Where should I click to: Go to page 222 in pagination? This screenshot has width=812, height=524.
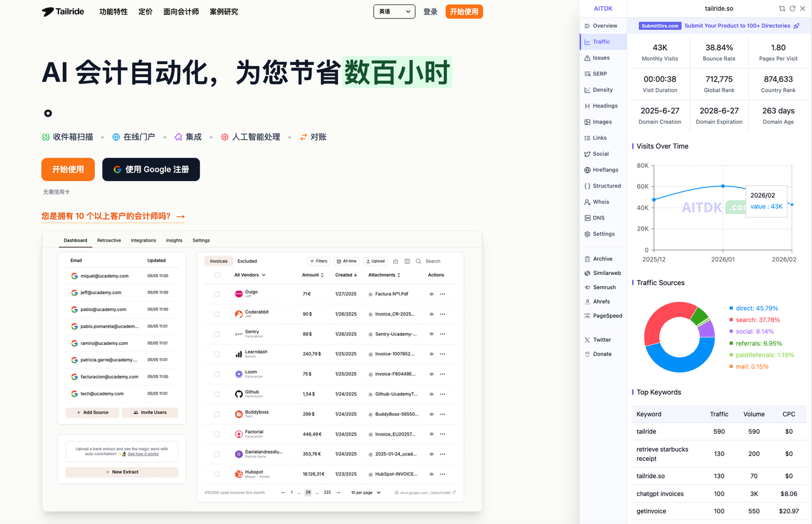[x=327, y=492]
